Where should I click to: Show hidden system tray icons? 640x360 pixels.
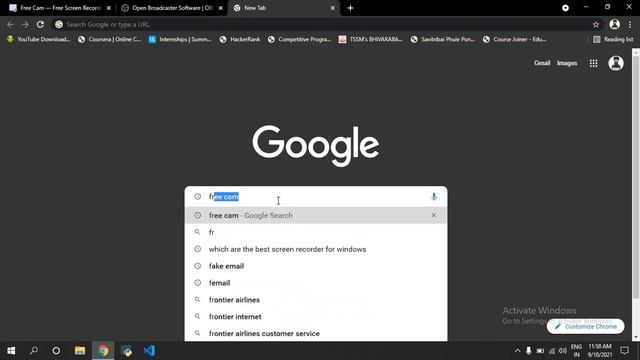pyautogui.click(x=517, y=351)
